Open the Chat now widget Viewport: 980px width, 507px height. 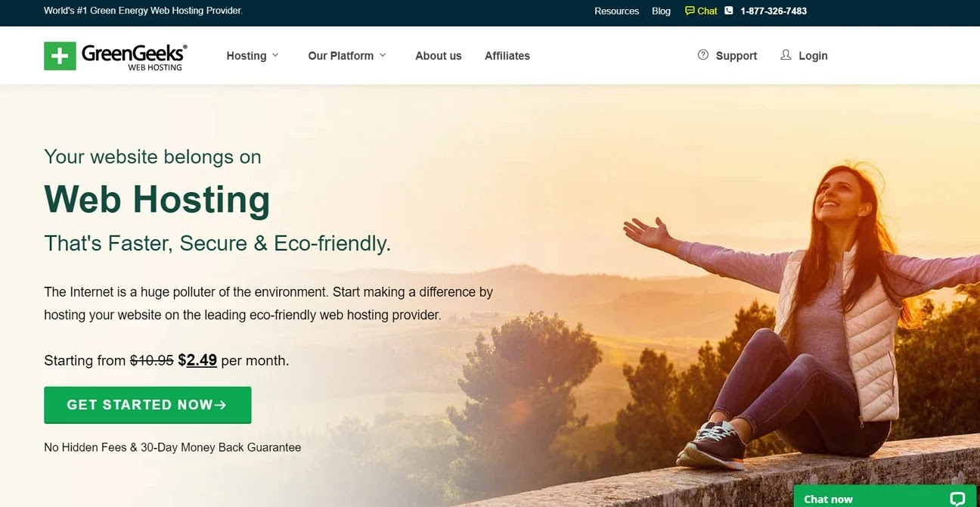tap(885, 496)
